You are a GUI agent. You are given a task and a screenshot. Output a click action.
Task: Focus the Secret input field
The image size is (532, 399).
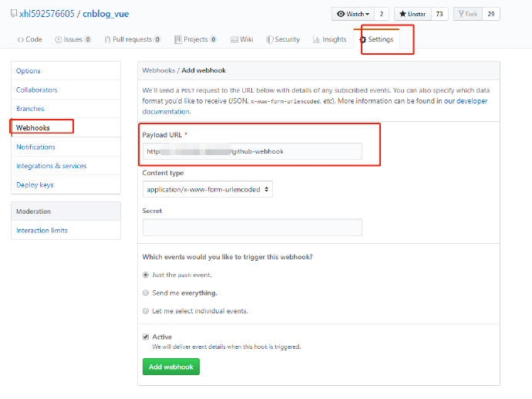pyautogui.click(x=252, y=228)
